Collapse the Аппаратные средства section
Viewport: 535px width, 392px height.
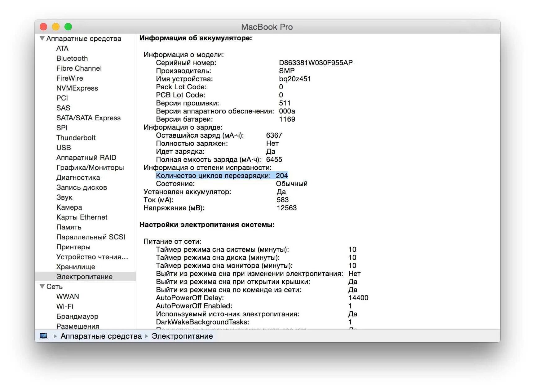[42, 38]
